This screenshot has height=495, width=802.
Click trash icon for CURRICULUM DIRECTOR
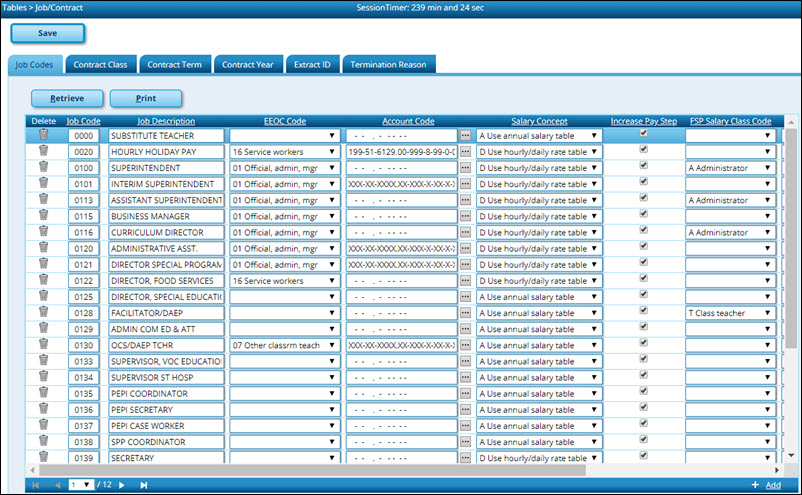click(x=43, y=231)
